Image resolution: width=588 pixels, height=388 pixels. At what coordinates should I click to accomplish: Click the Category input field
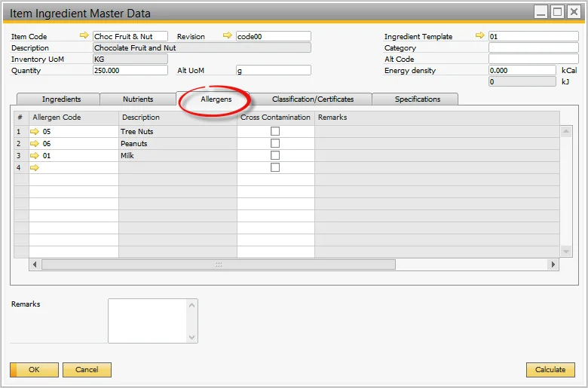click(x=534, y=47)
